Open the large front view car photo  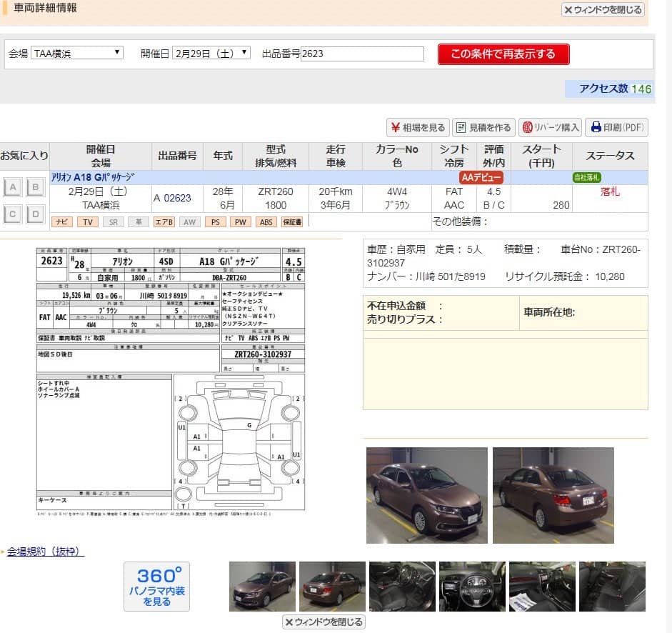click(426, 495)
